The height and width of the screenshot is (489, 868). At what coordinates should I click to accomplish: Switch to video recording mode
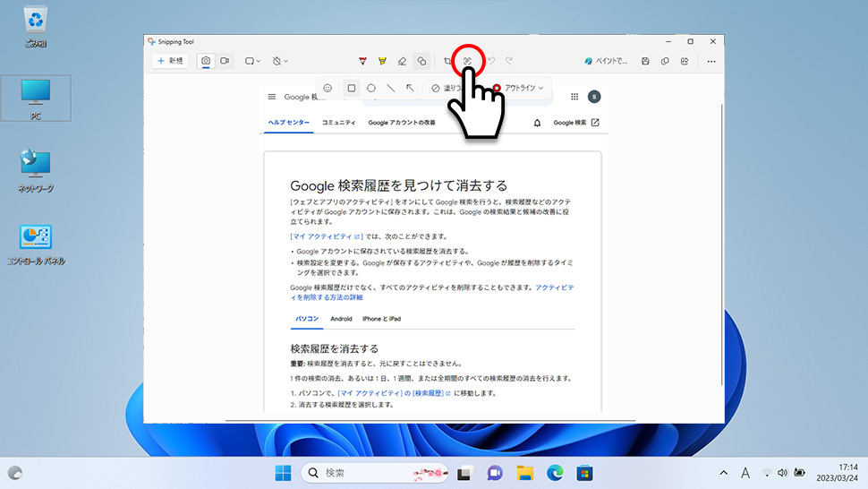tap(225, 61)
